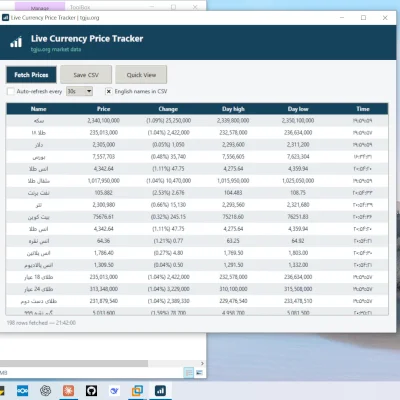Image resolution: width=400 pixels, height=400 pixels.
Task: Click the 'tgju.org market data' subtitle
Action: click(x=56, y=49)
